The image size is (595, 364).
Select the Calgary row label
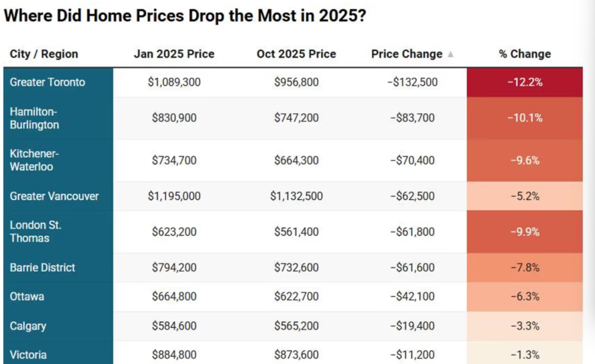click(28, 326)
